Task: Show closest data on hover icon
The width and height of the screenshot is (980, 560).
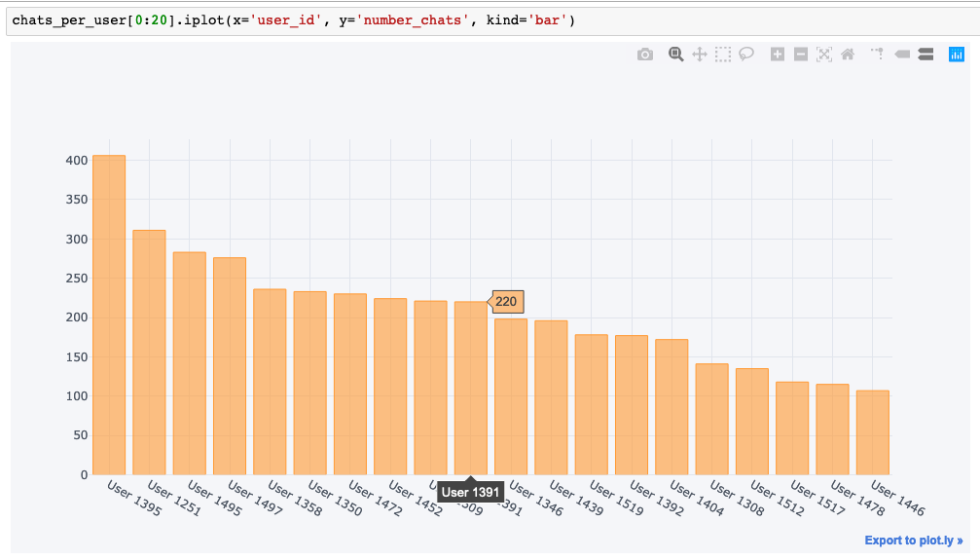Action: 902,55
